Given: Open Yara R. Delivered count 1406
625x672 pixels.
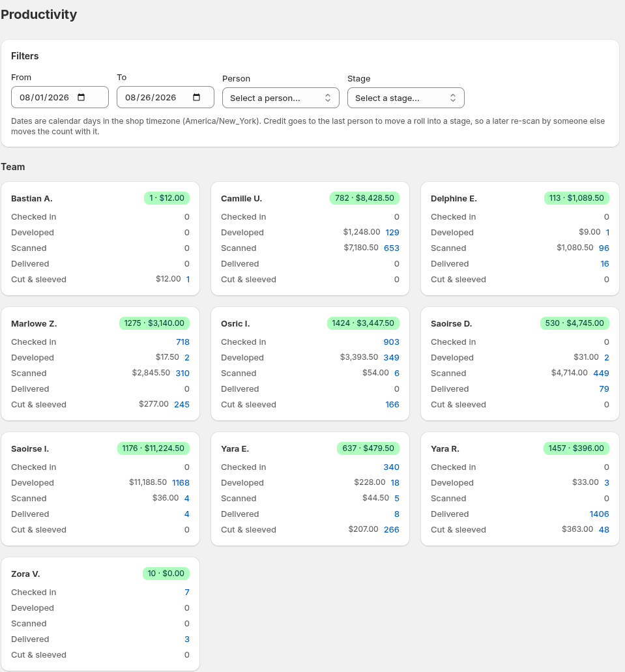Looking at the screenshot, I should click(x=600, y=514).
